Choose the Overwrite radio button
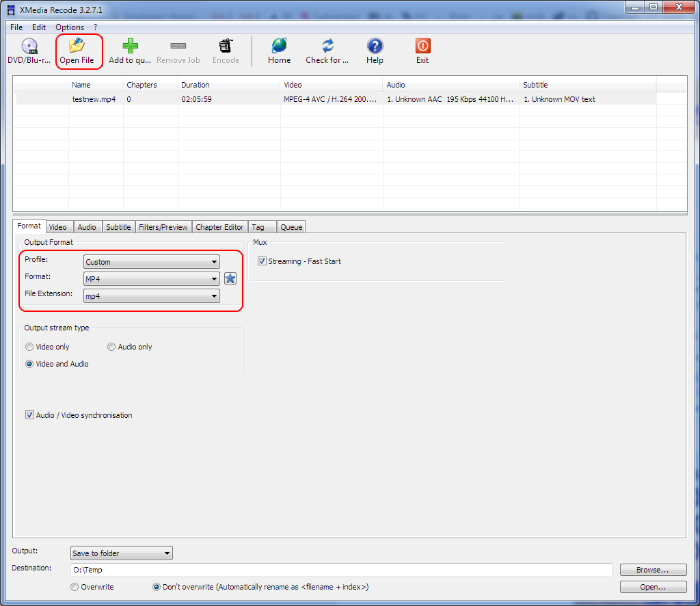The image size is (700, 606). click(75, 587)
